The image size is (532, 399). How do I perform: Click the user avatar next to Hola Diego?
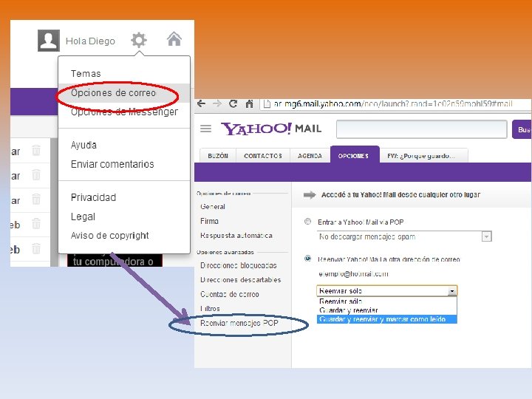pos(49,41)
